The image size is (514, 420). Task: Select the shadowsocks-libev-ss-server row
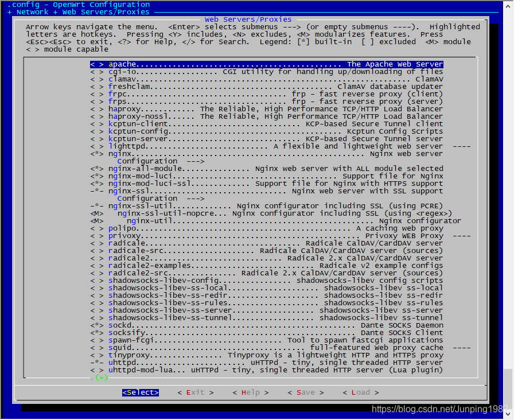click(x=267, y=311)
